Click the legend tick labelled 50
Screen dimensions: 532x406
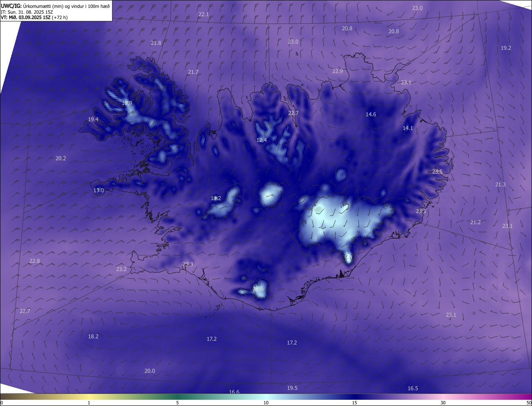click(x=529, y=403)
